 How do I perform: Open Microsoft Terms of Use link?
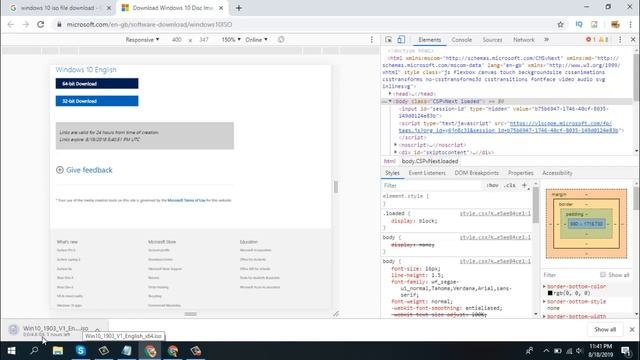coord(186,200)
